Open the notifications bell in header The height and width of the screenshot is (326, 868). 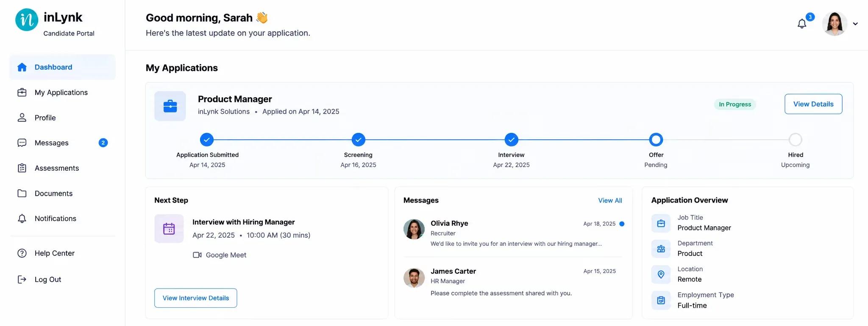point(801,24)
